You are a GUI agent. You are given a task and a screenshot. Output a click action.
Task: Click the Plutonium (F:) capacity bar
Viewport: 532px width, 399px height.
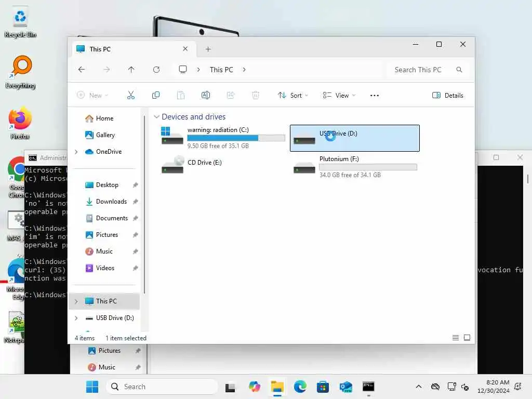click(x=368, y=167)
